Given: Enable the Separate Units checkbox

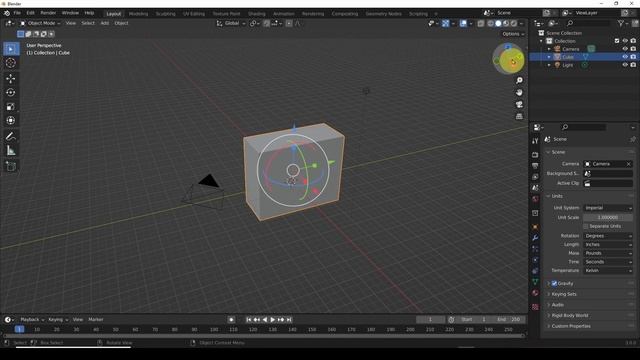Looking at the screenshot, I should tap(586, 226).
